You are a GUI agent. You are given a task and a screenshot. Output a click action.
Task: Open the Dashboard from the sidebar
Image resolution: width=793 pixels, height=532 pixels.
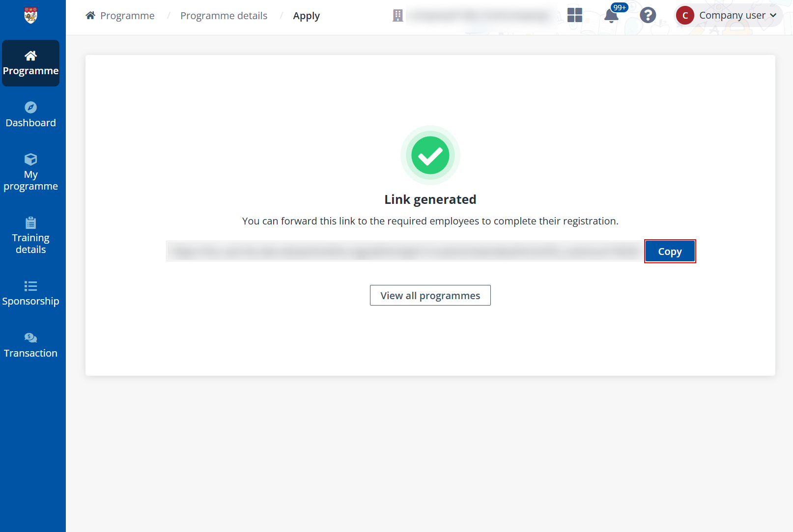(30, 114)
